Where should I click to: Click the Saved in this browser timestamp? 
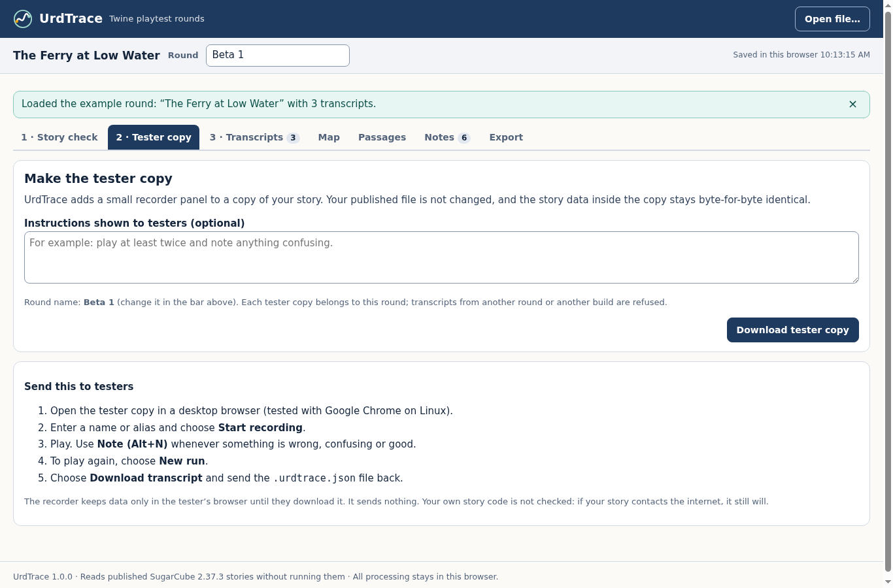801,55
